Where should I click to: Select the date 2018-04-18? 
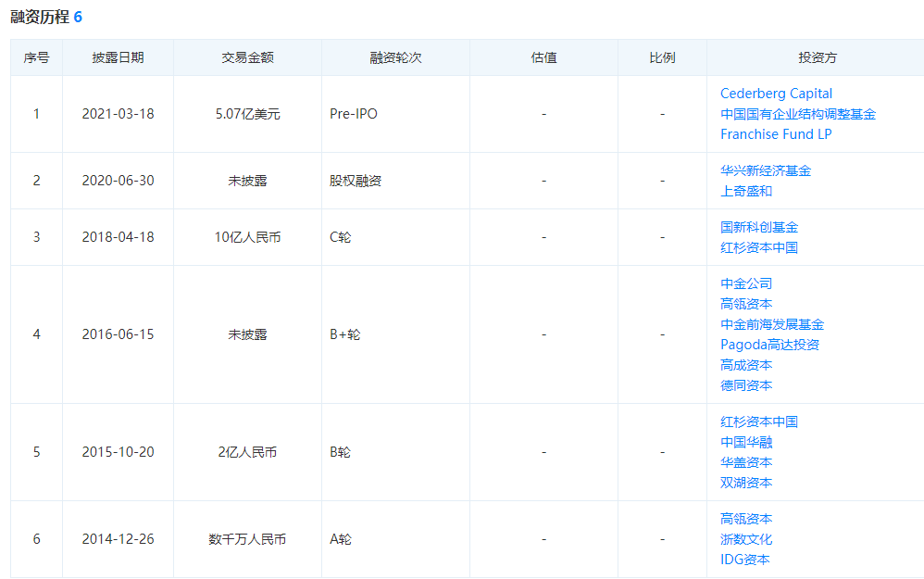coord(118,237)
